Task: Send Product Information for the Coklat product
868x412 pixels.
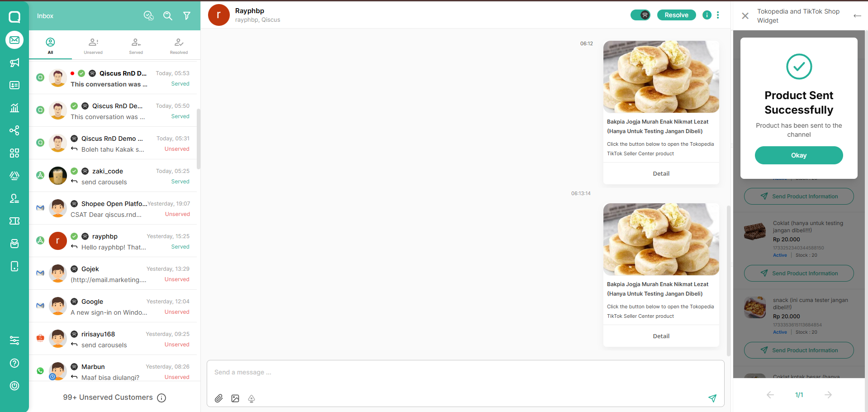Action: [x=799, y=273]
